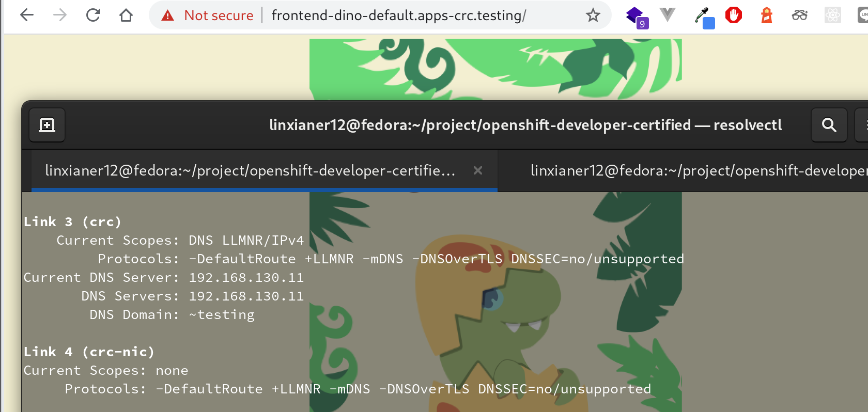The height and width of the screenshot is (412, 868).
Task: Go back to the previous browser page
Action: coord(27,15)
